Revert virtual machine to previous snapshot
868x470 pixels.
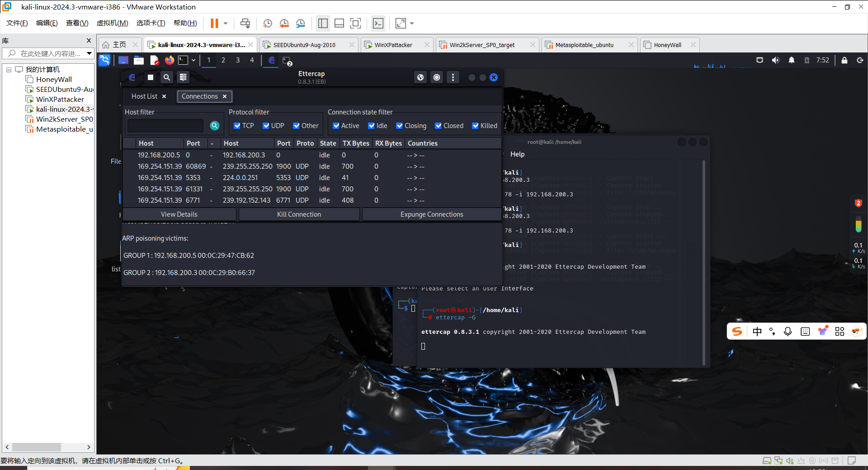[x=284, y=24]
